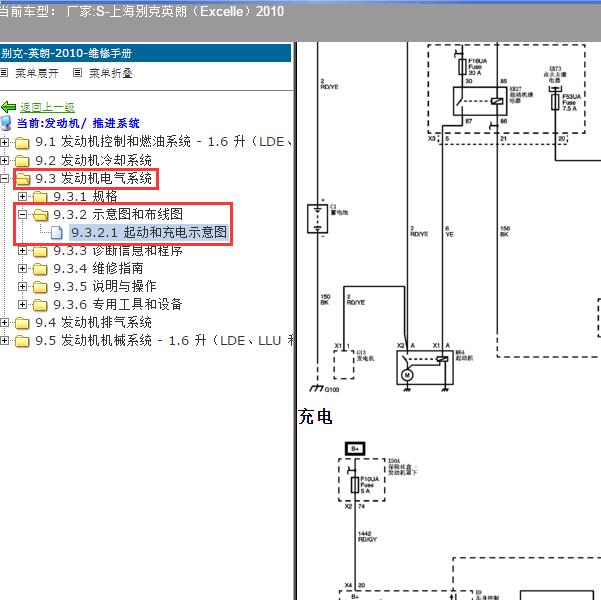Expand the 9.3.5 说明与操作 node
This screenshot has height=600, width=601.
coord(22,286)
